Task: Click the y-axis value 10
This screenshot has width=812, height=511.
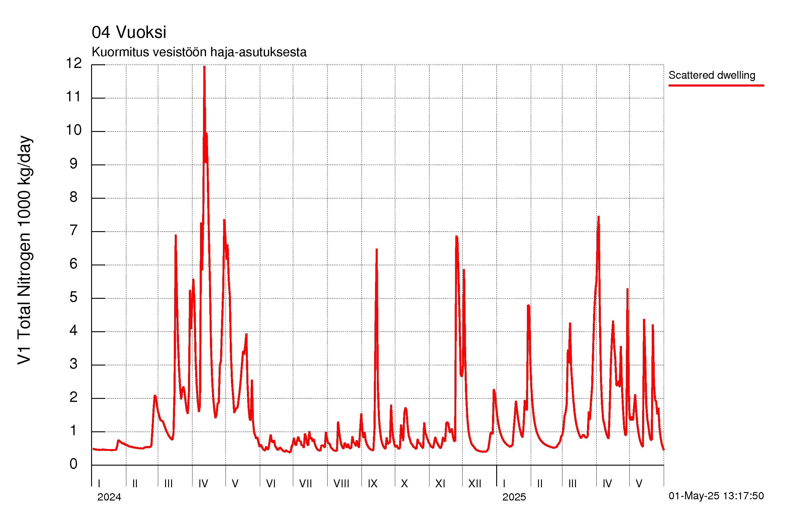Action: pos(74,130)
